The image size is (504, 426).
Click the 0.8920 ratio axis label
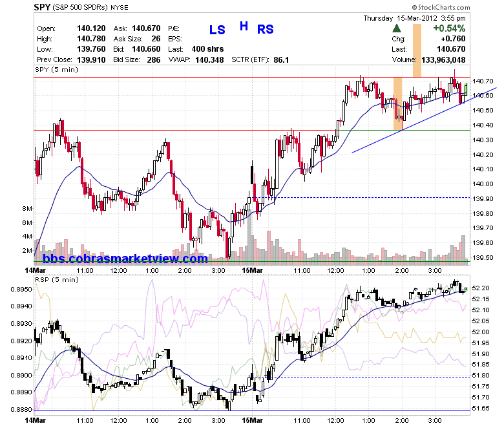[x=21, y=341]
